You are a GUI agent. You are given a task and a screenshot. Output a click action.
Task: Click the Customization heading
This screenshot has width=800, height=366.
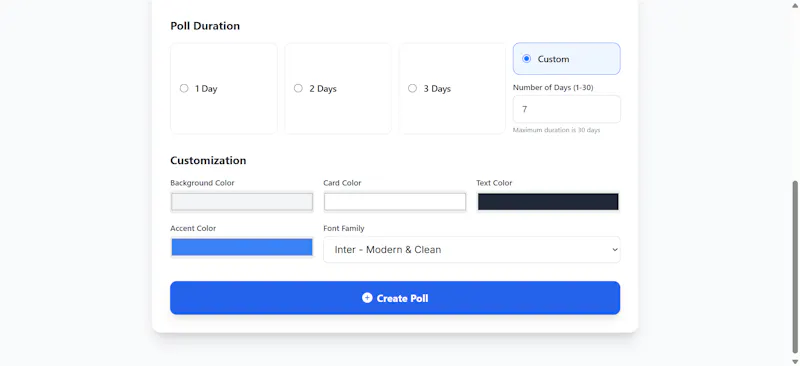pyautogui.click(x=208, y=160)
